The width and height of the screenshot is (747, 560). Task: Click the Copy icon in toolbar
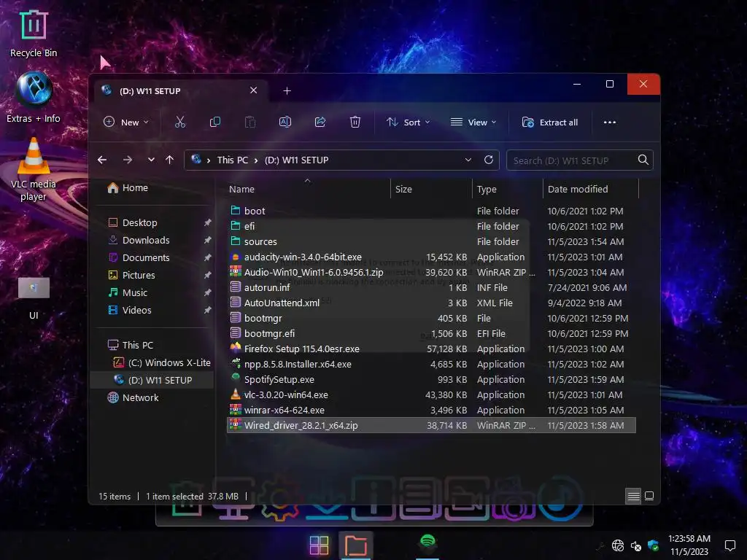215,122
